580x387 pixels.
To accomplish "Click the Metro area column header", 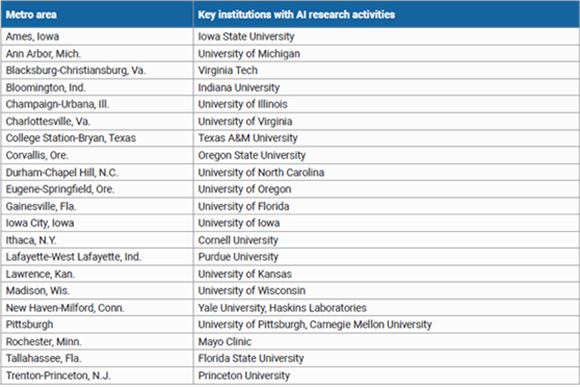I will 97,14.
